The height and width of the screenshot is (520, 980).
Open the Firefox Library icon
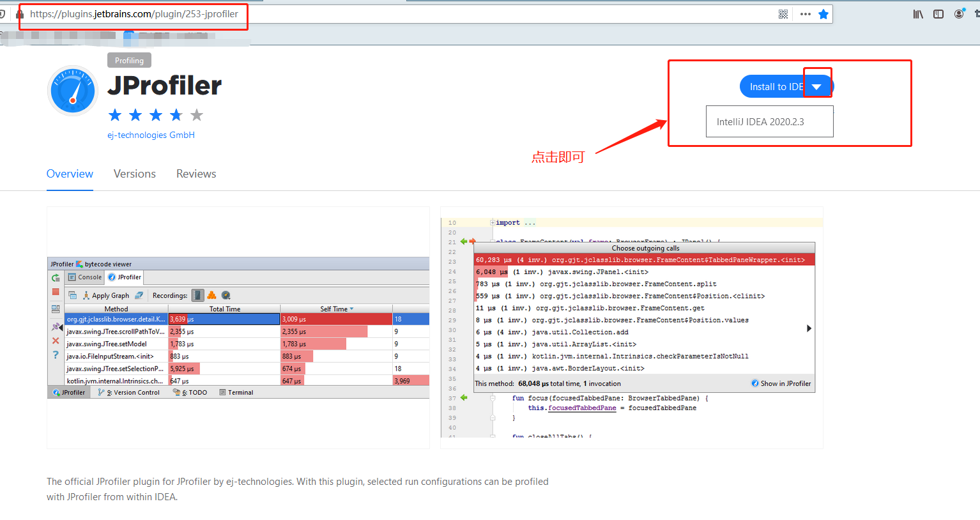pos(918,14)
